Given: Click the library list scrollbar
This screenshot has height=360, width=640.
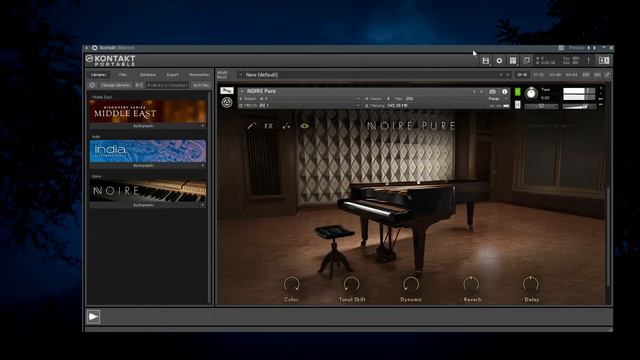Looking at the screenshot, I should point(210,198).
